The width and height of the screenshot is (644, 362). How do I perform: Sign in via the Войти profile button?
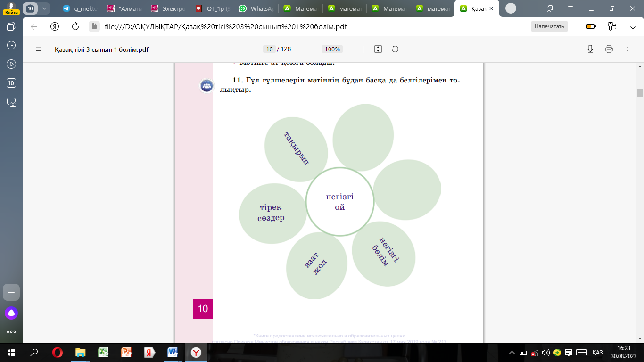pyautogui.click(x=11, y=9)
